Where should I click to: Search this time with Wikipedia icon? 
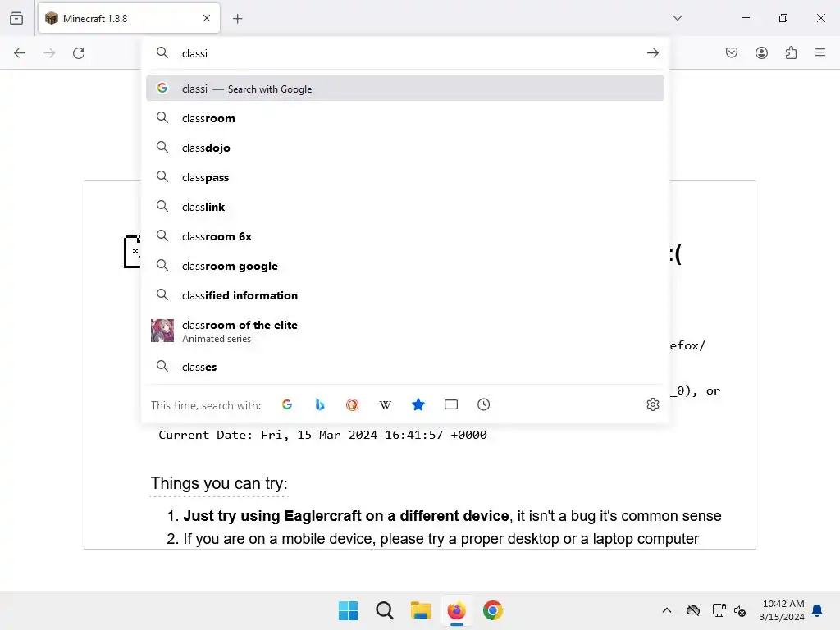386,405
